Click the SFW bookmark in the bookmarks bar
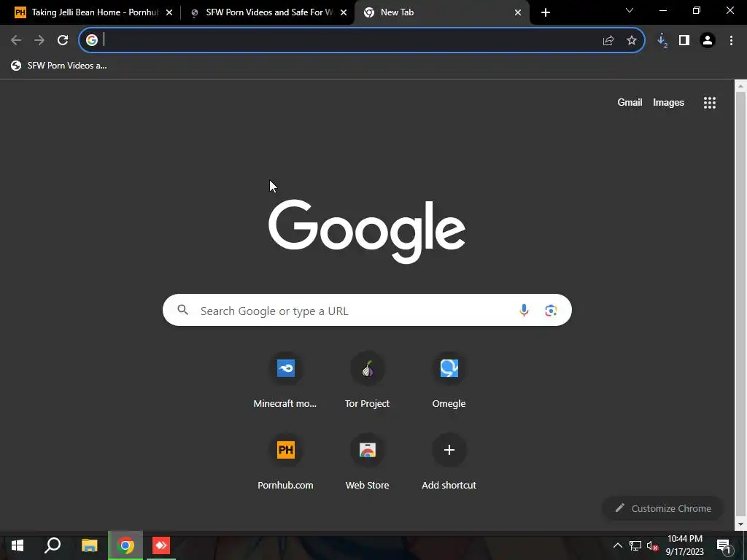Viewport: 747px width, 560px height. click(x=58, y=66)
